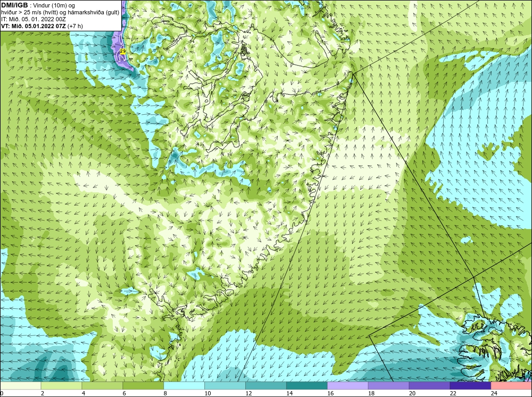Click the valid time VT line

41,26
